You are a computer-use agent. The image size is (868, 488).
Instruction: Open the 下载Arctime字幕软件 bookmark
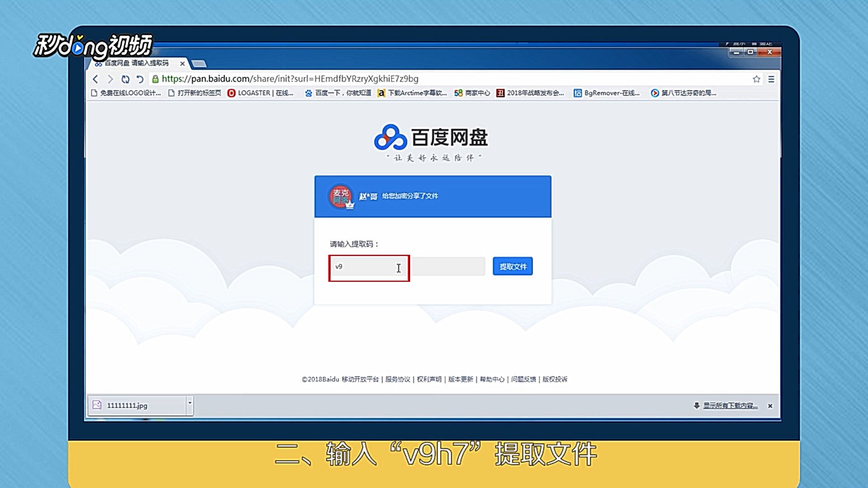pyautogui.click(x=412, y=93)
